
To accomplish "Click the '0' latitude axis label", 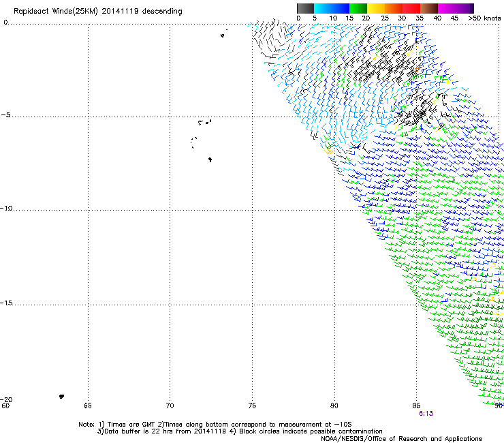I will click(5, 22).
